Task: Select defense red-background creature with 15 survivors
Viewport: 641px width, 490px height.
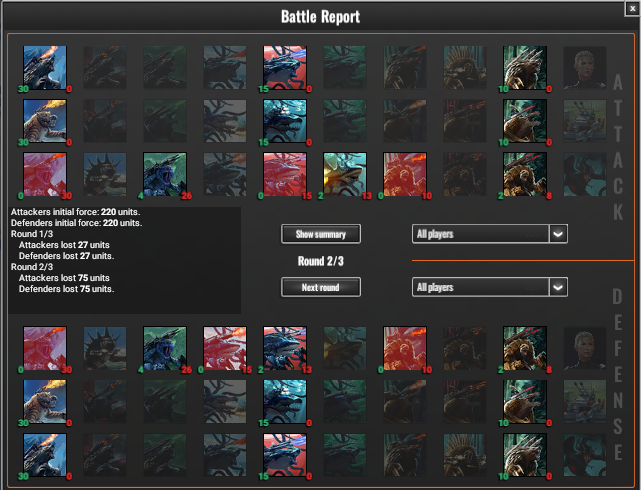Action: pos(285,455)
